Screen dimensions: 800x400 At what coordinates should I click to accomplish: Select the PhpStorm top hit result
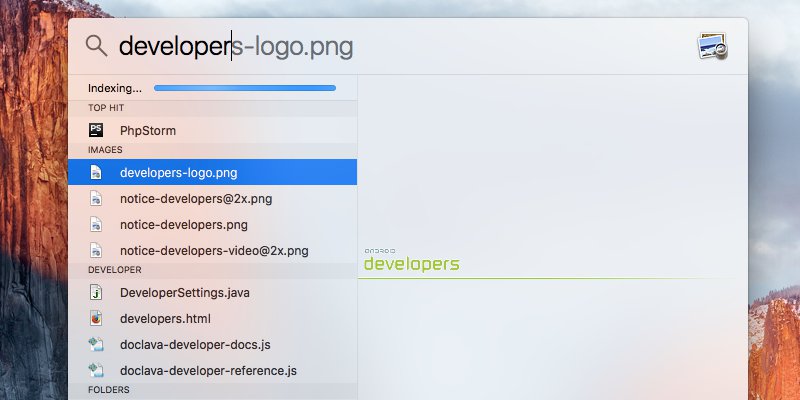(213, 130)
